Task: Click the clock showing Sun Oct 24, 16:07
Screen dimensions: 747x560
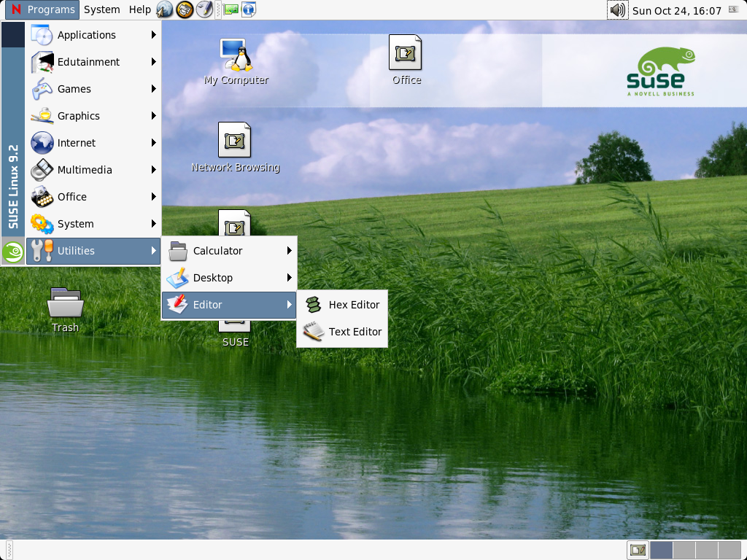Action: click(x=676, y=10)
